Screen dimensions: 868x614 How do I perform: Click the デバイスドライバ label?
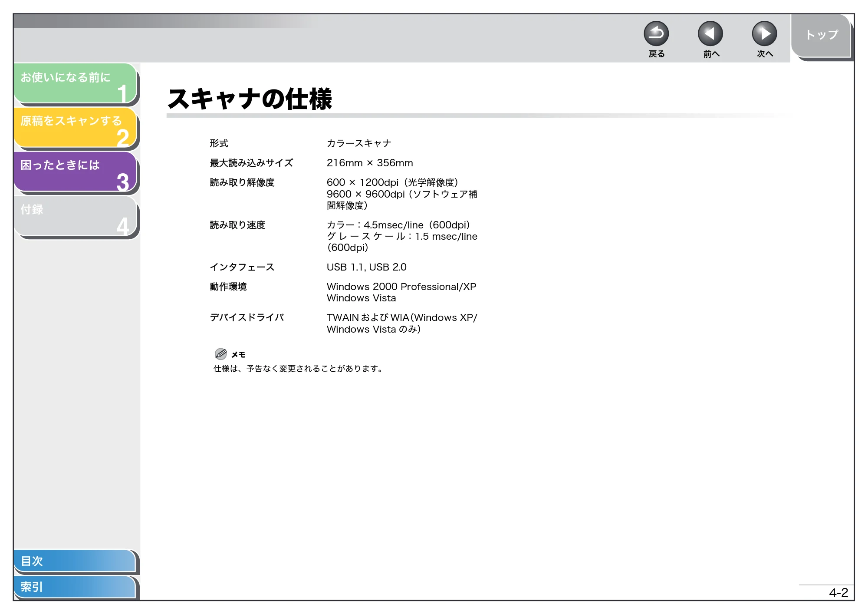coord(247,317)
